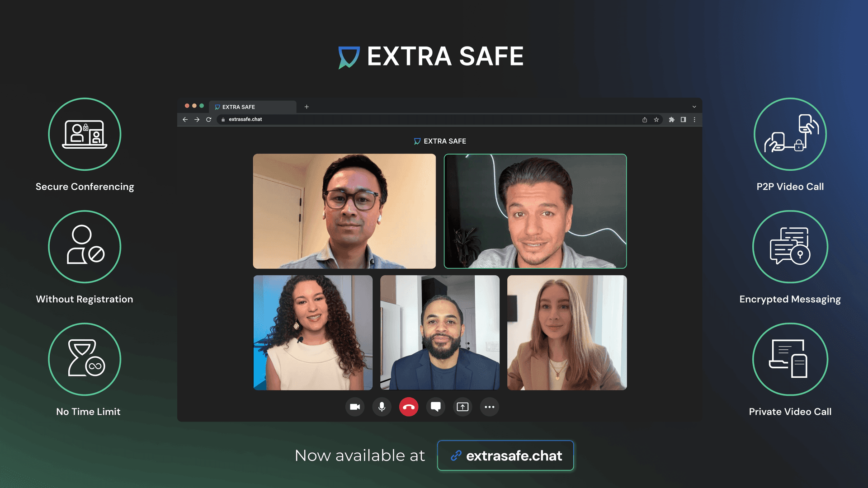Mute the microphone in call controls
Screen dimensions: 868x488
click(382, 407)
